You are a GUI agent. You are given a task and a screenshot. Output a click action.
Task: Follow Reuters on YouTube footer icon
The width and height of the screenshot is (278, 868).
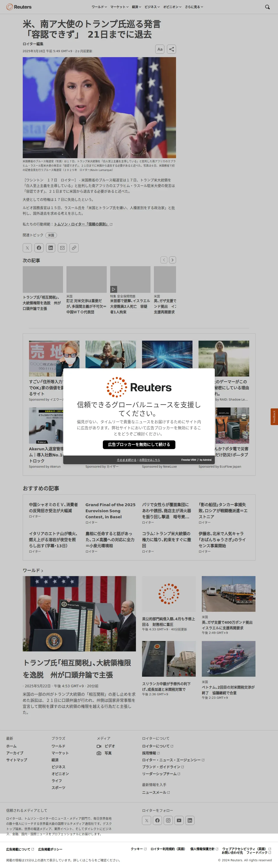(x=179, y=820)
